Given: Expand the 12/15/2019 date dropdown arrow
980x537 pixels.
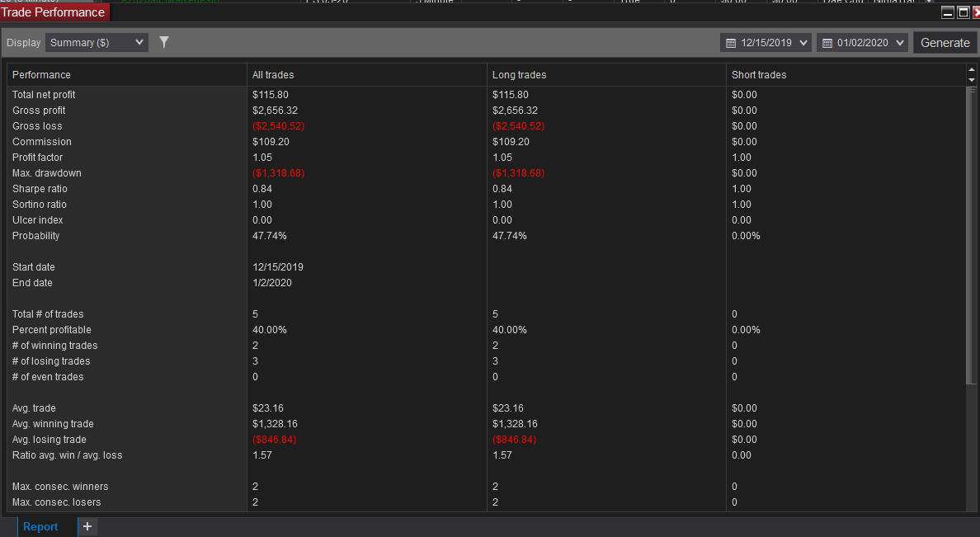Looking at the screenshot, I should pyautogui.click(x=803, y=43).
